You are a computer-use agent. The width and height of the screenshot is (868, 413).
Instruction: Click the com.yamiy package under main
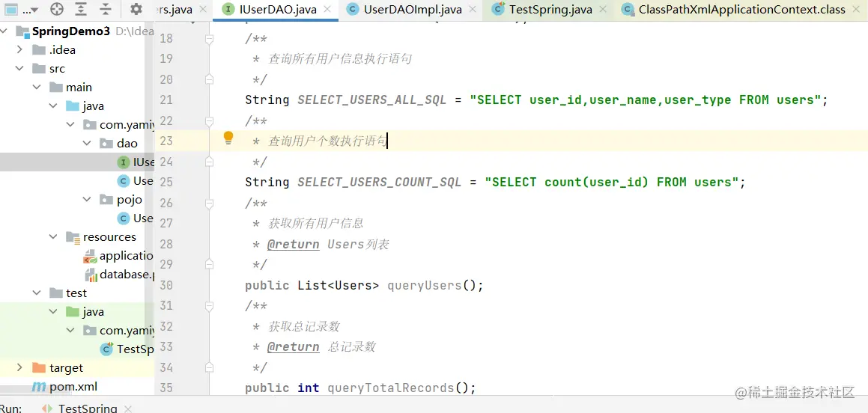(119, 125)
